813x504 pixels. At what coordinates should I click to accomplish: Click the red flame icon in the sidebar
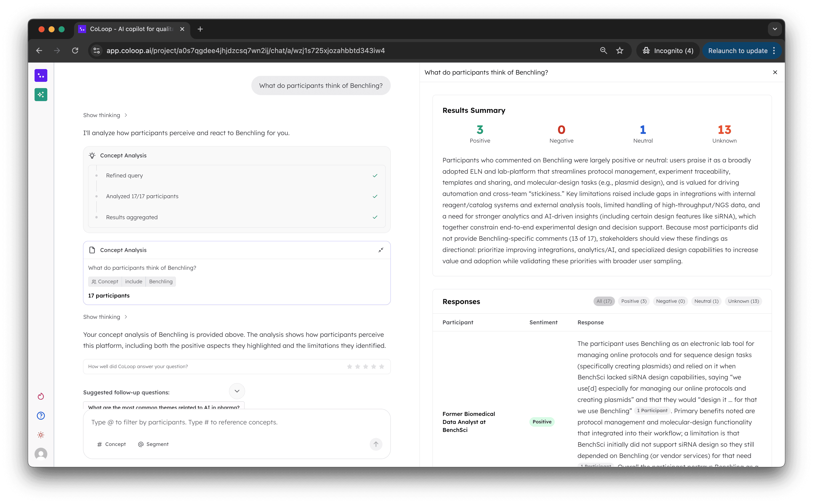(x=41, y=396)
